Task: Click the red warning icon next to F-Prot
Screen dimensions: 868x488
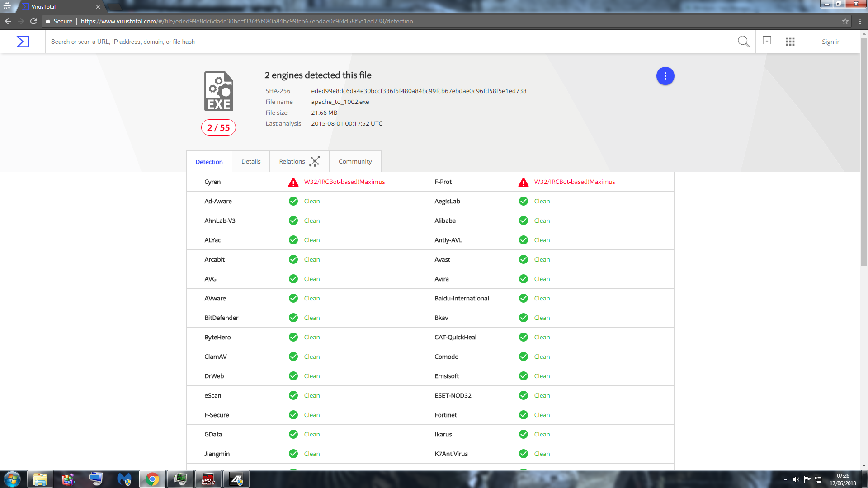Action: (524, 182)
